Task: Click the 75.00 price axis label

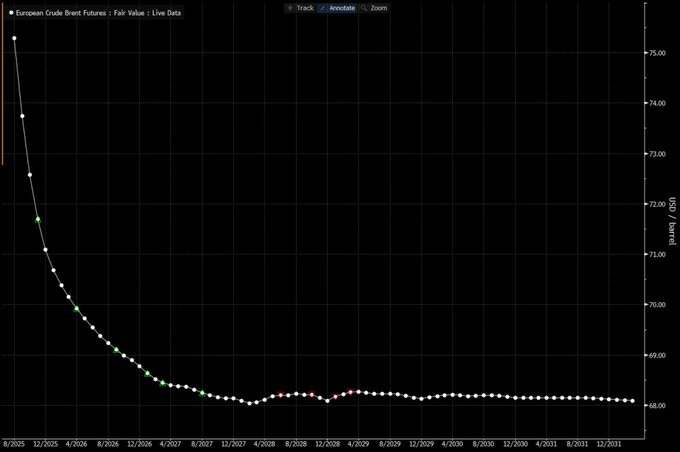Action: click(657, 53)
